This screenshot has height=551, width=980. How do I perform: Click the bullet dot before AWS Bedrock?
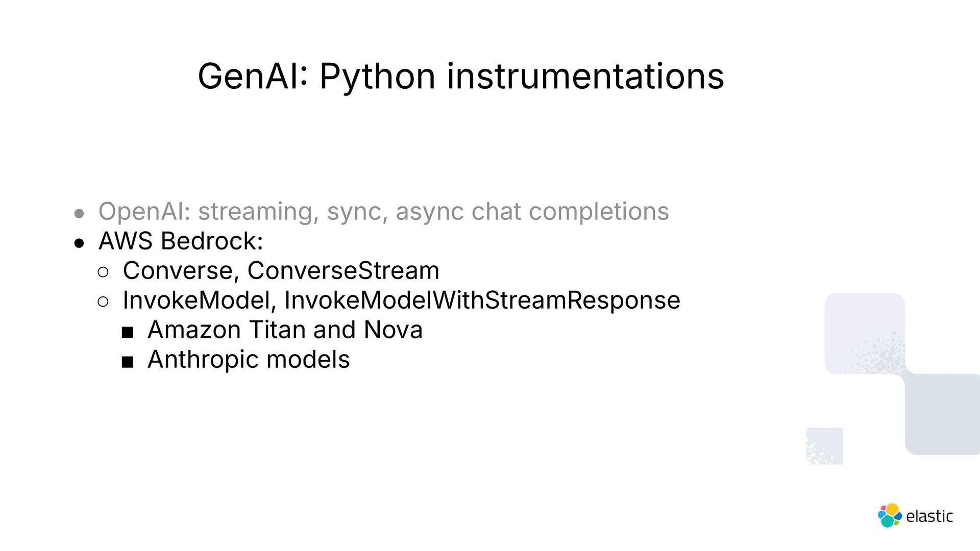pyautogui.click(x=79, y=243)
